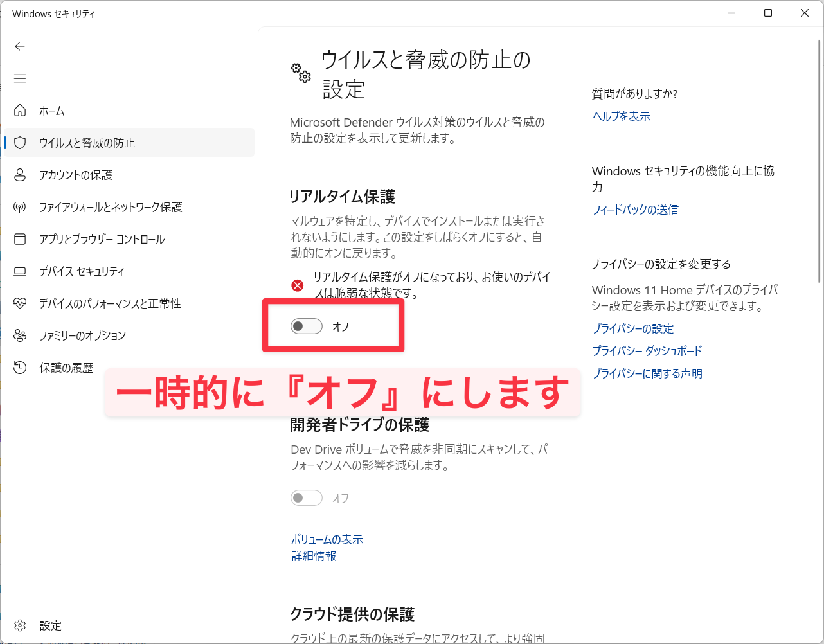Open the hamburger navigation menu
The image size is (824, 644).
click(20, 78)
